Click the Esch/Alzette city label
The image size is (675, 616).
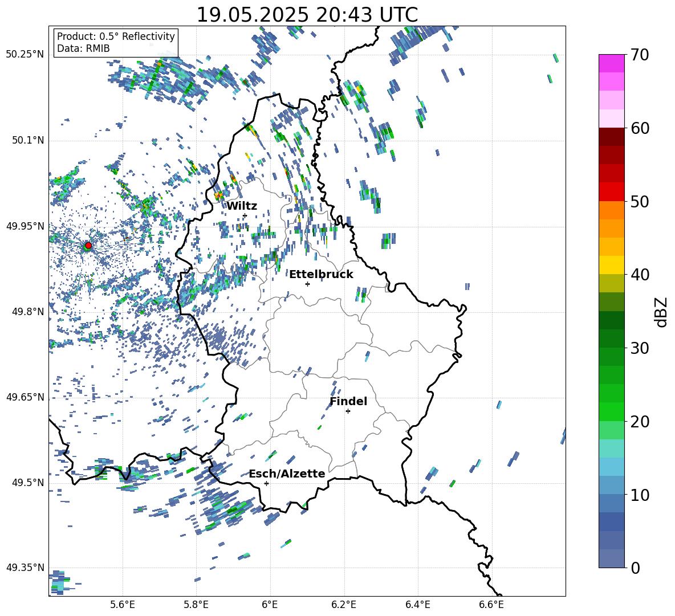287,474
